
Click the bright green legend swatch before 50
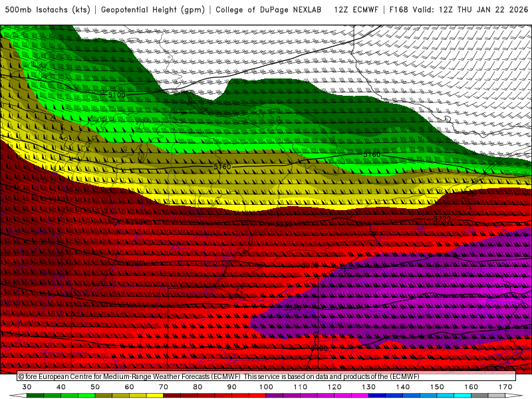(86, 396)
